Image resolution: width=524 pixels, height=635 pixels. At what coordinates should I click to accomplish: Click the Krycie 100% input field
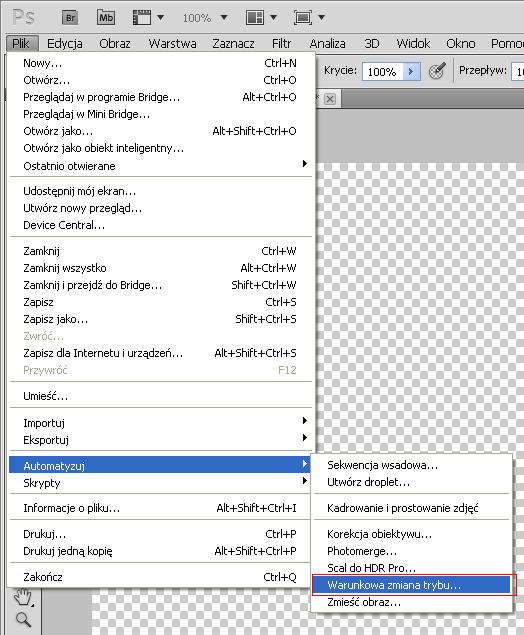click(383, 72)
